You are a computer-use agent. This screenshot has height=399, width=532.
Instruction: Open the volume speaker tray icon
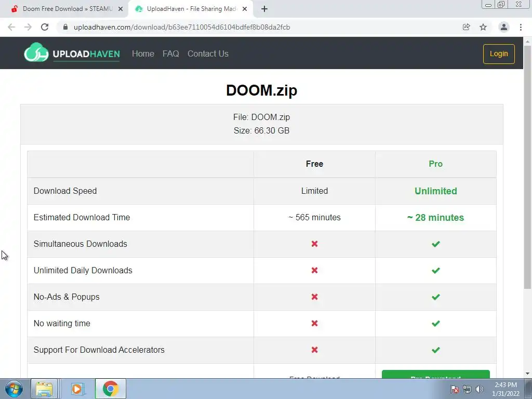pos(479,389)
